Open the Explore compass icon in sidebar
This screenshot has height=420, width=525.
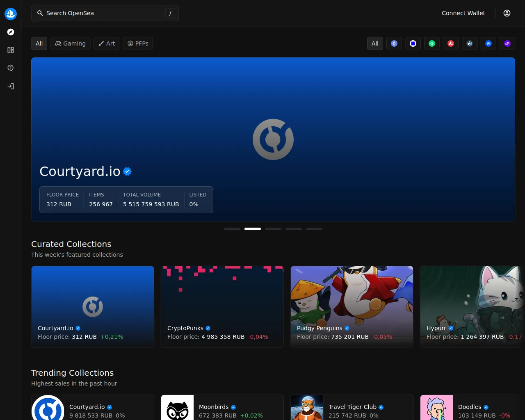pyautogui.click(x=11, y=32)
